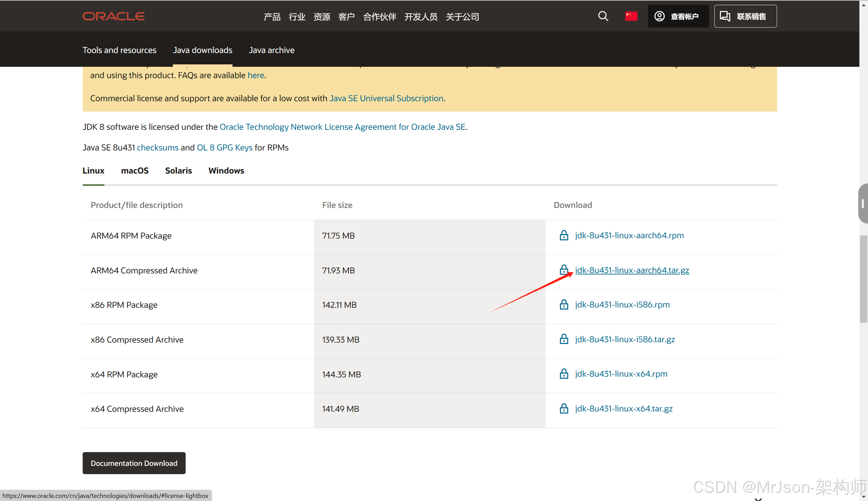Switch to the Windows tab
The height and width of the screenshot is (501, 868).
(x=226, y=171)
